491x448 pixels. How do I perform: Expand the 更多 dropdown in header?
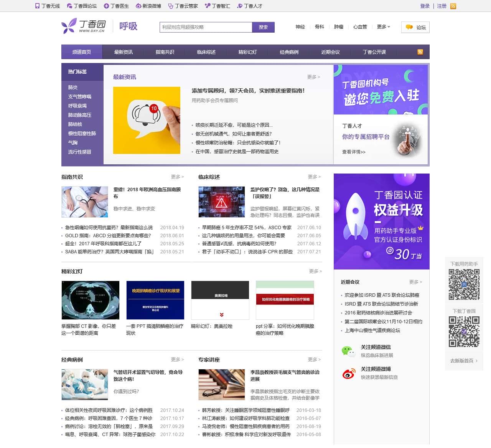point(383,26)
